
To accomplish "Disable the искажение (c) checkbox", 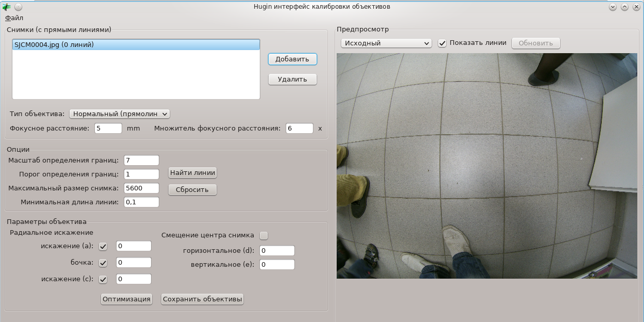I will point(103,280).
